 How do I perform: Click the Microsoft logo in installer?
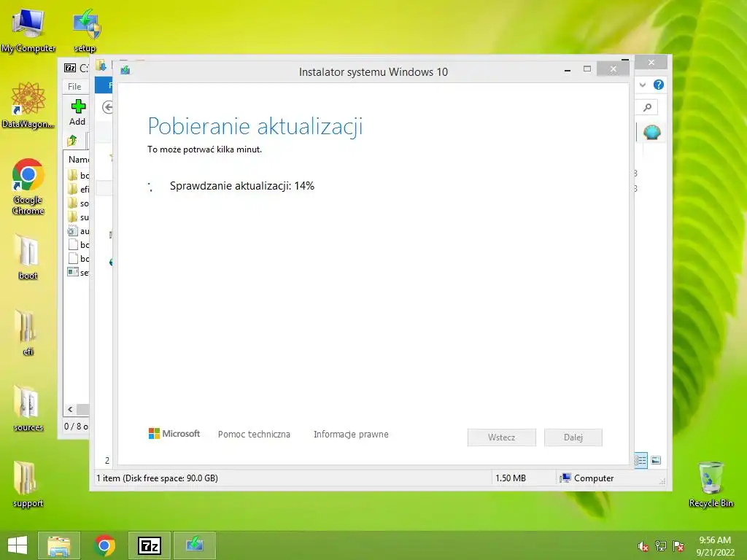click(174, 433)
